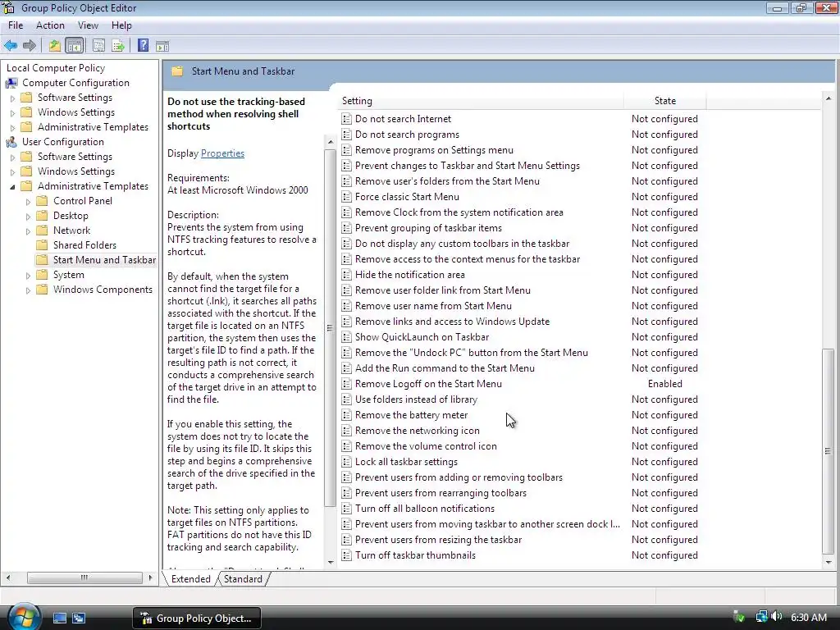Viewport: 840px width, 630px height.
Task: Select the Remove the battery meter setting
Action: coord(411,415)
